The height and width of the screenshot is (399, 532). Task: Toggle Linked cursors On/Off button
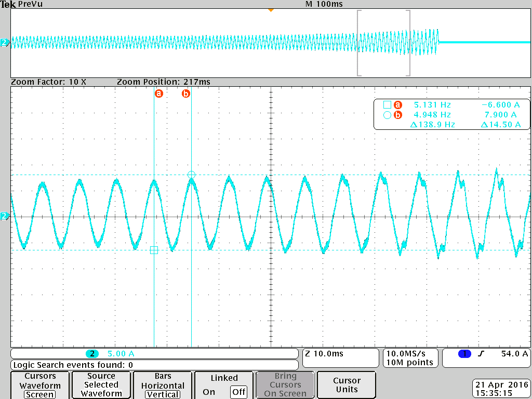coord(224,385)
